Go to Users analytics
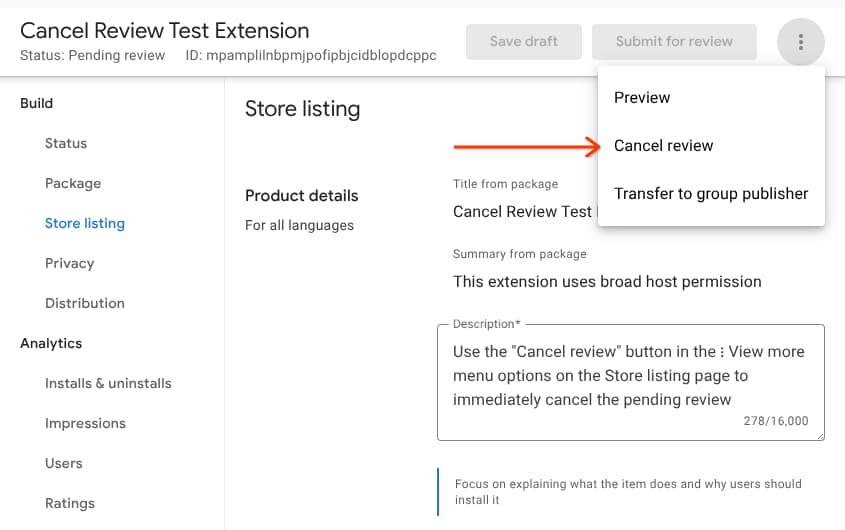Image resolution: width=845 pixels, height=530 pixels. [64, 464]
